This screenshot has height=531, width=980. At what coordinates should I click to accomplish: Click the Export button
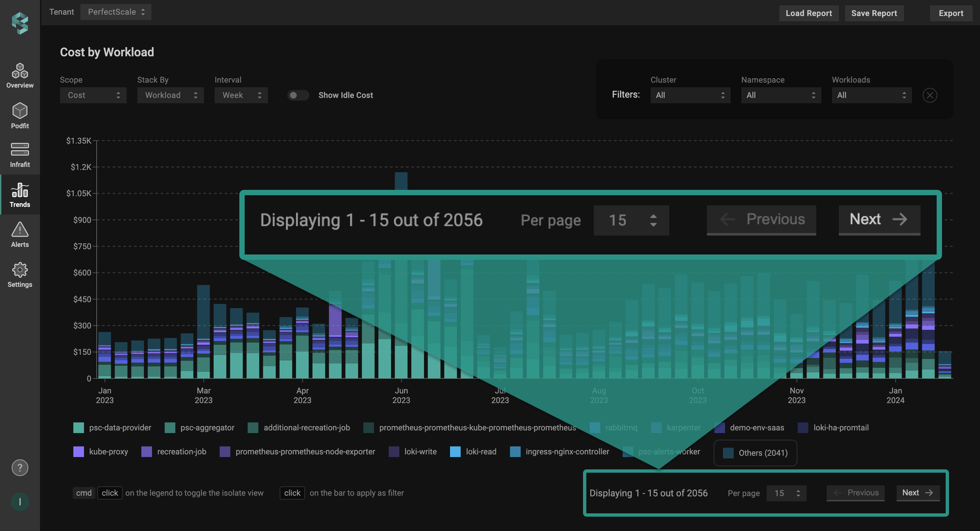[x=950, y=13]
